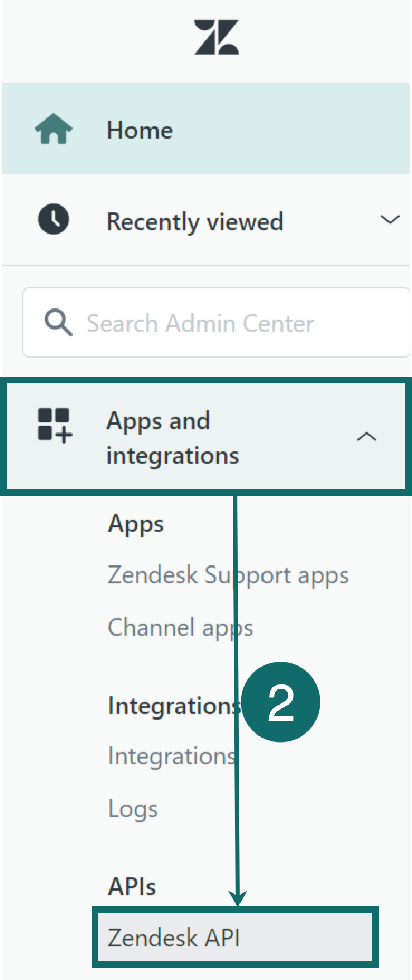Click the APIs section heading
Image resolution: width=412 pixels, height=980 pixels.
click(132, 886)
